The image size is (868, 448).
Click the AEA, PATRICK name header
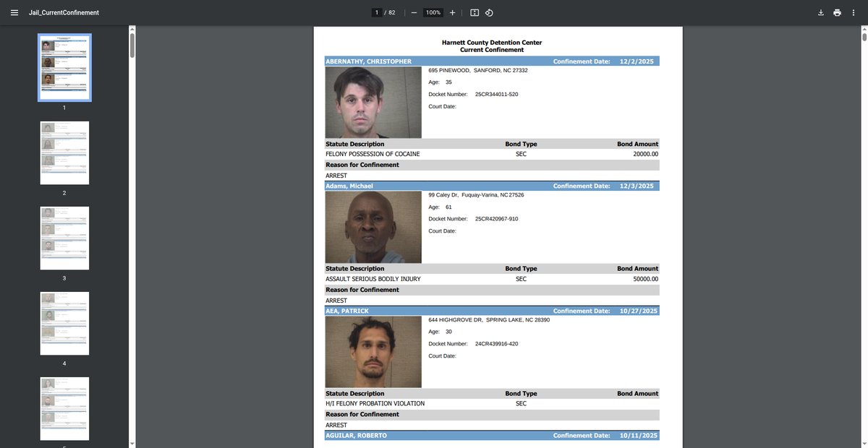pos(347,311)
